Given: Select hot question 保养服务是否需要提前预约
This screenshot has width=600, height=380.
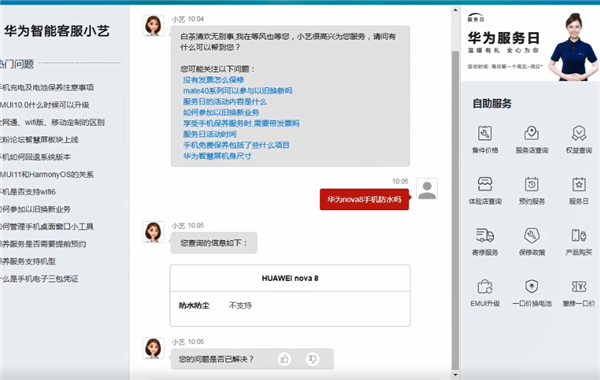Looking at the screenshot, I should click(43, 244).
